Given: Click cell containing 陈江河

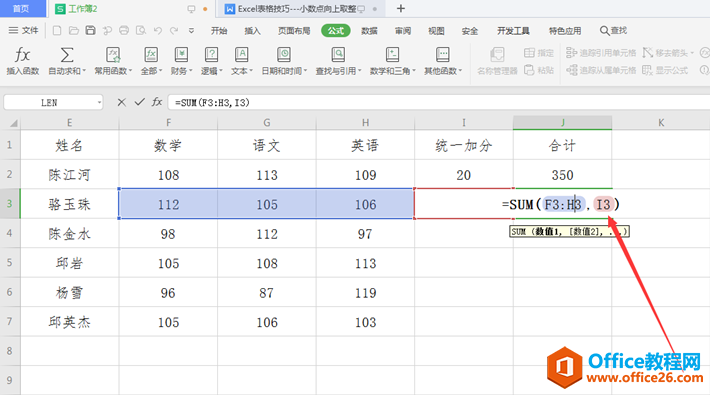Looking at the screenshot, I should point(69,175).
